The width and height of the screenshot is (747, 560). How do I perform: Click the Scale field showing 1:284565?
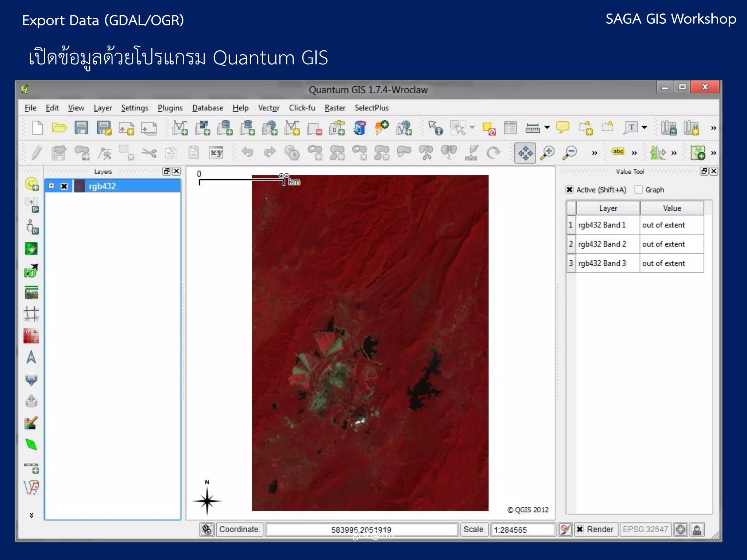pos(523,530)
